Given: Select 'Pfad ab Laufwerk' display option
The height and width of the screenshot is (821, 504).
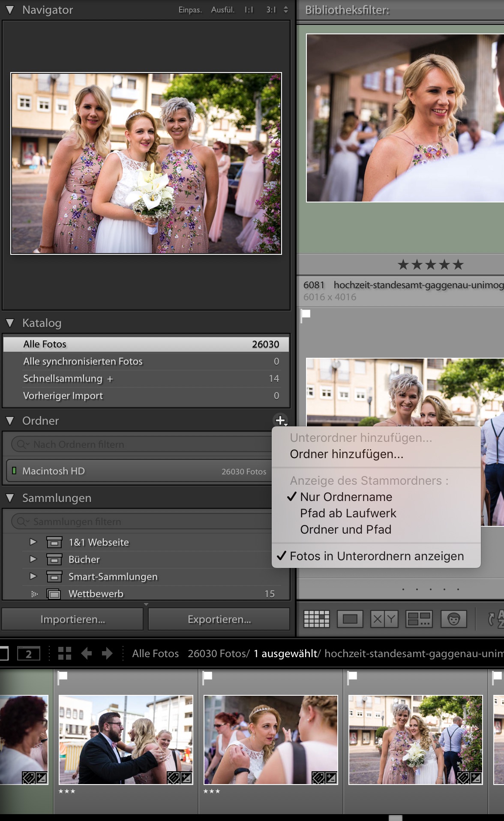Looking at the screenshot, I should point(348,513).
